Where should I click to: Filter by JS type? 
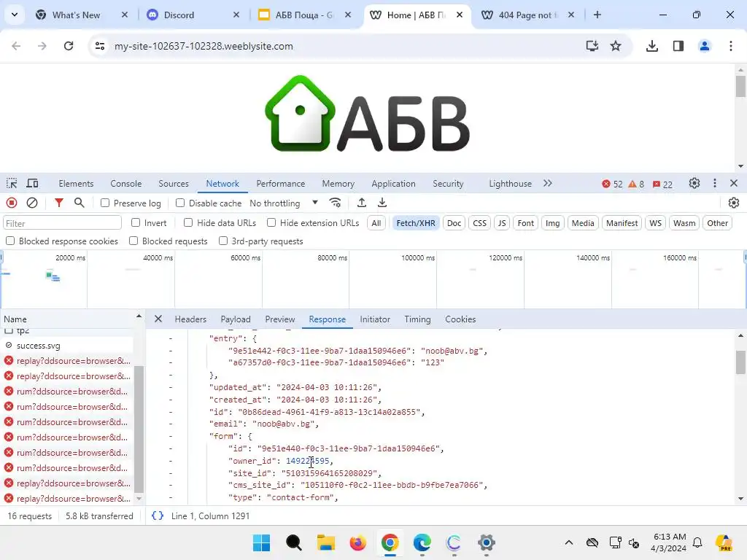[502, 223]
